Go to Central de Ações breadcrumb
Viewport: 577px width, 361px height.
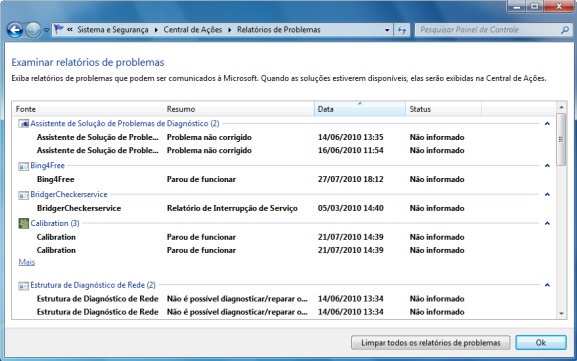click(192, 30)
